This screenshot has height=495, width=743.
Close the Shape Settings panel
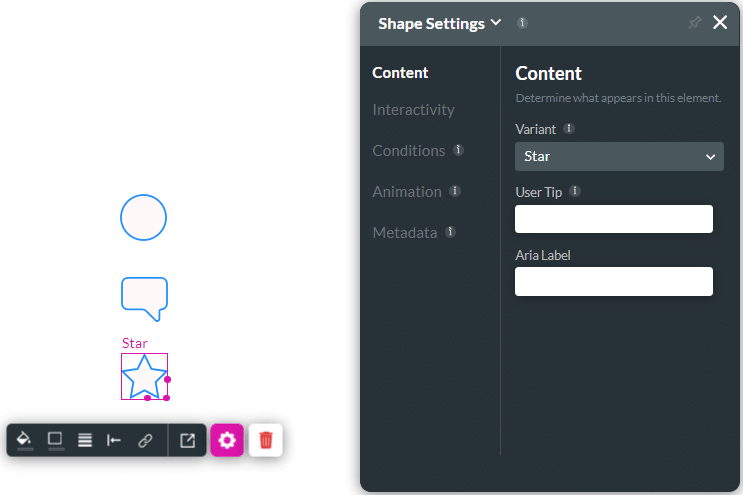[x=720, y=23]
